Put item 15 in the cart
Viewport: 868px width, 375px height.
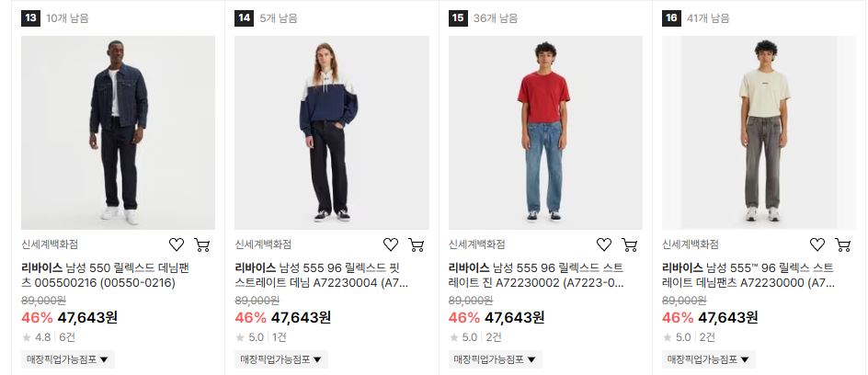click(x=630, y=244)
